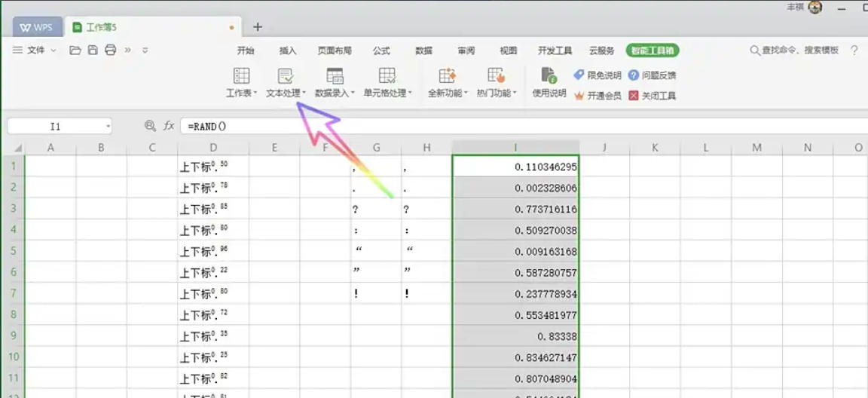Open the 工作表 dropdown
The width and height of the screenshot is (868, 398).
click(241, 82)
